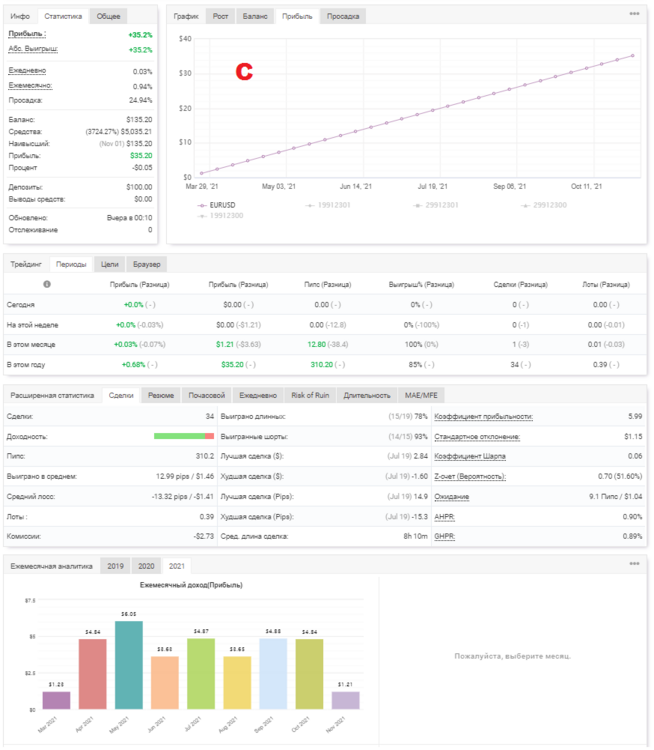Click the info icon in Periods table header
The image size is (654, 750).
[x=47, y=284]
